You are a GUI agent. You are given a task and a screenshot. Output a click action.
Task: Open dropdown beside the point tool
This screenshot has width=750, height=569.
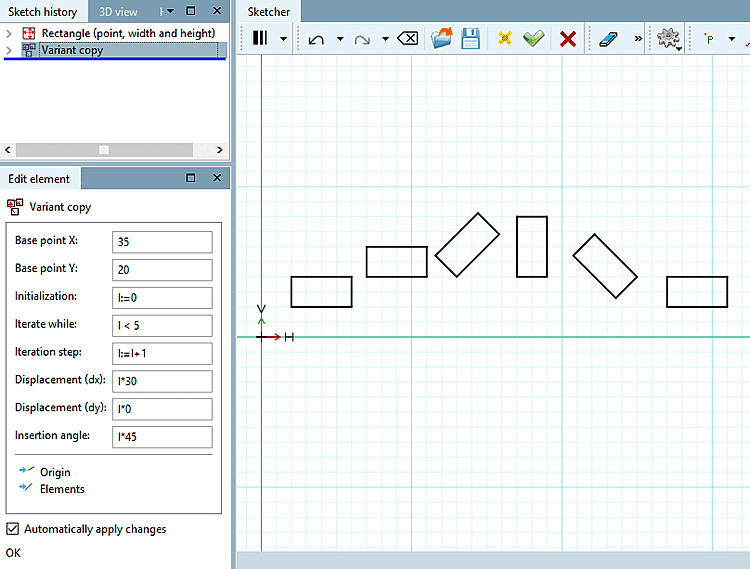pyautogui.click(x=731, y=39)
